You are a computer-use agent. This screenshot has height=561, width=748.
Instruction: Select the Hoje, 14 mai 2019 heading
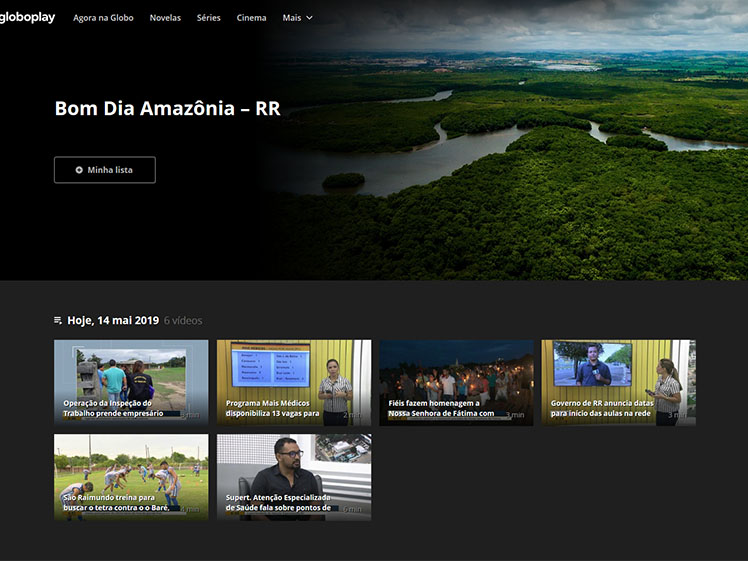[113, 320]
